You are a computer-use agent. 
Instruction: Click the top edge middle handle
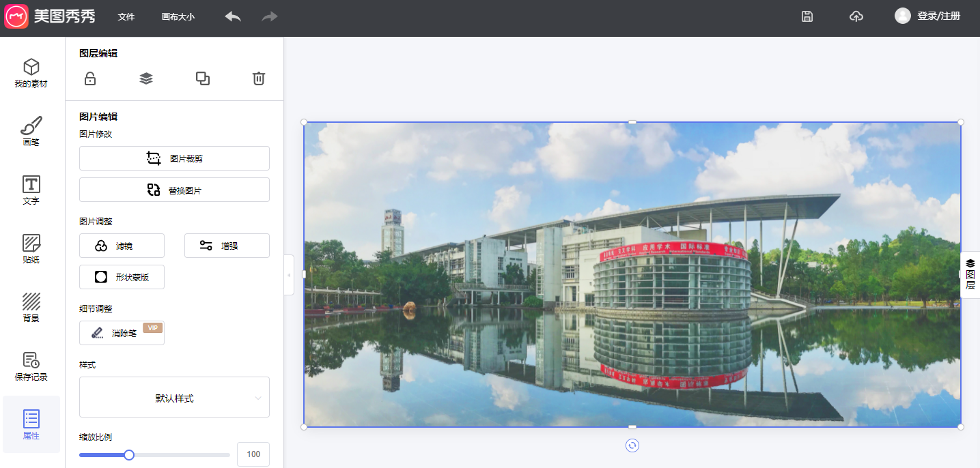coord(632,122)
